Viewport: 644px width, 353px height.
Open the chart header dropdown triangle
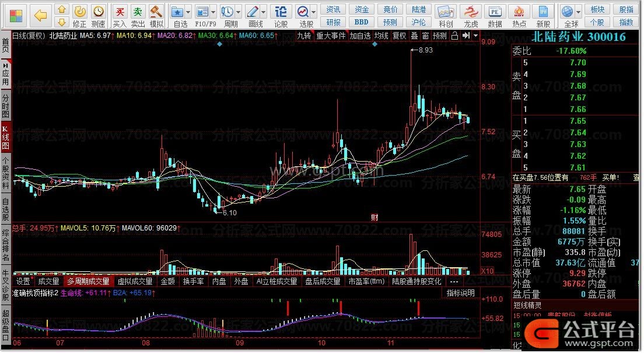tap(475, 36)
